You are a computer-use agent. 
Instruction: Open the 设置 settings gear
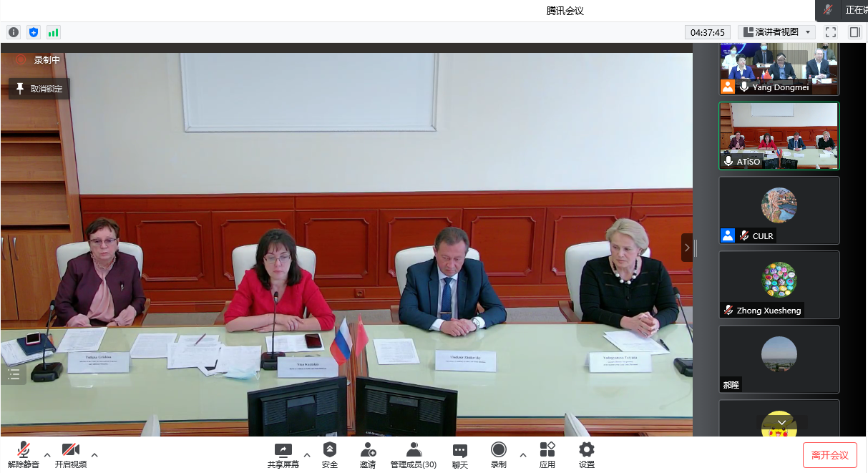point(586,455)
